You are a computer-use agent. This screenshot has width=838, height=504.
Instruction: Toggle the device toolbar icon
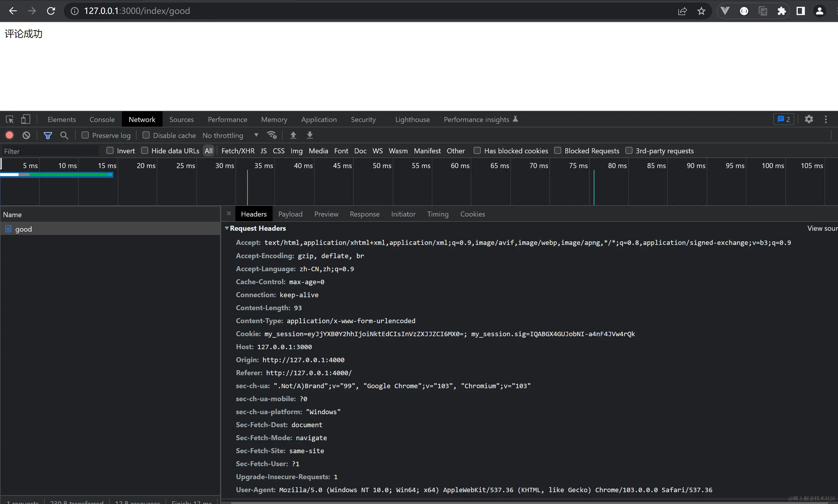point(25,120)
